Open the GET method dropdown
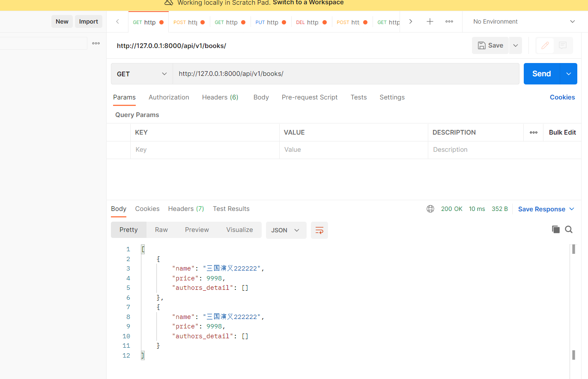The width and height of the screenshot is (588, 379). [142, 74]
